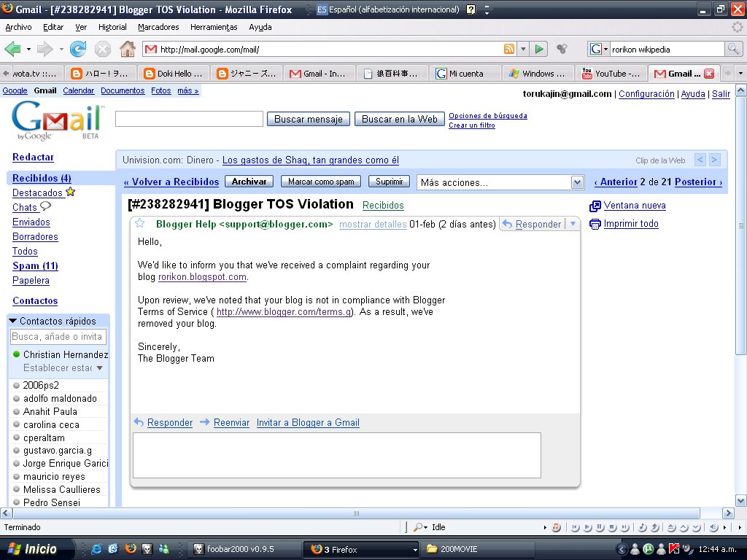Skip to the previous track in status bar

575,527
